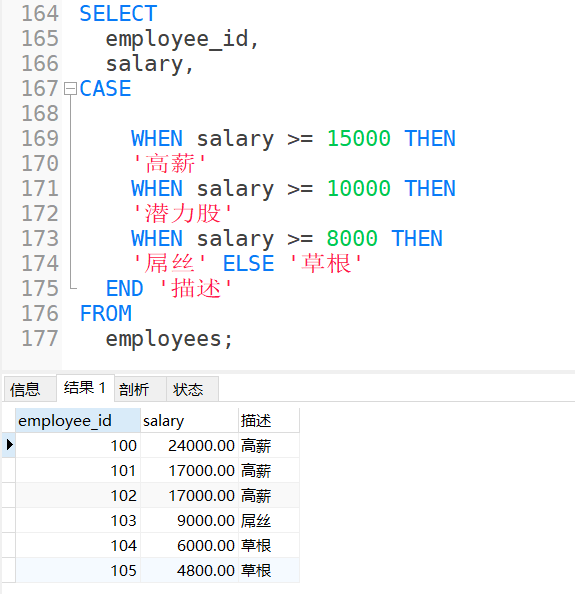
Task: Select cell with employee_id 103
Action: (78, 521)
